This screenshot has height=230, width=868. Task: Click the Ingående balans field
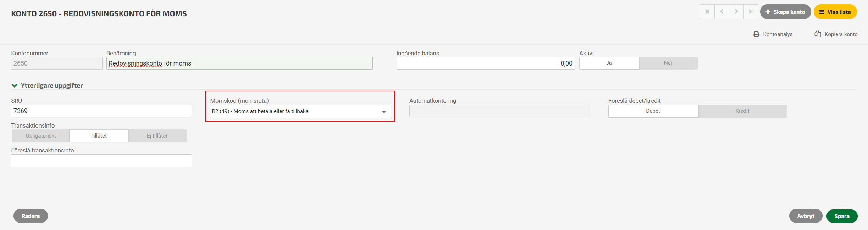pos(486,63)
